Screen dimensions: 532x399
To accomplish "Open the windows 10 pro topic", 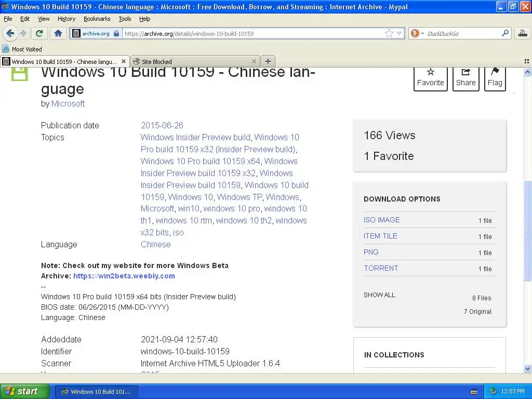I will [x=232, y=208].
